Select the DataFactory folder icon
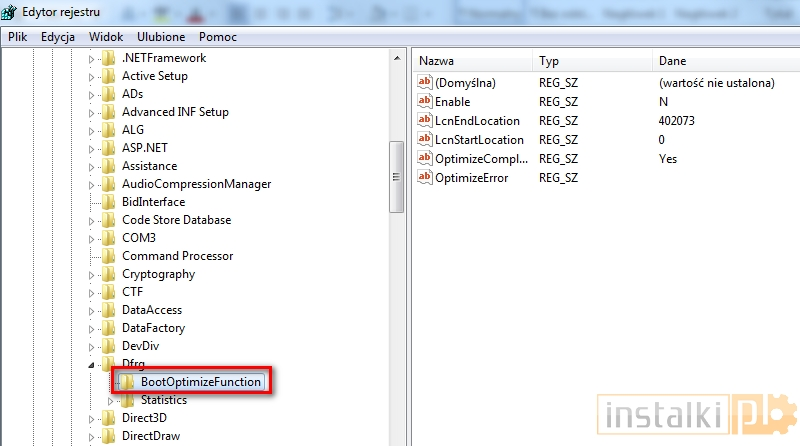 (108, 328)
